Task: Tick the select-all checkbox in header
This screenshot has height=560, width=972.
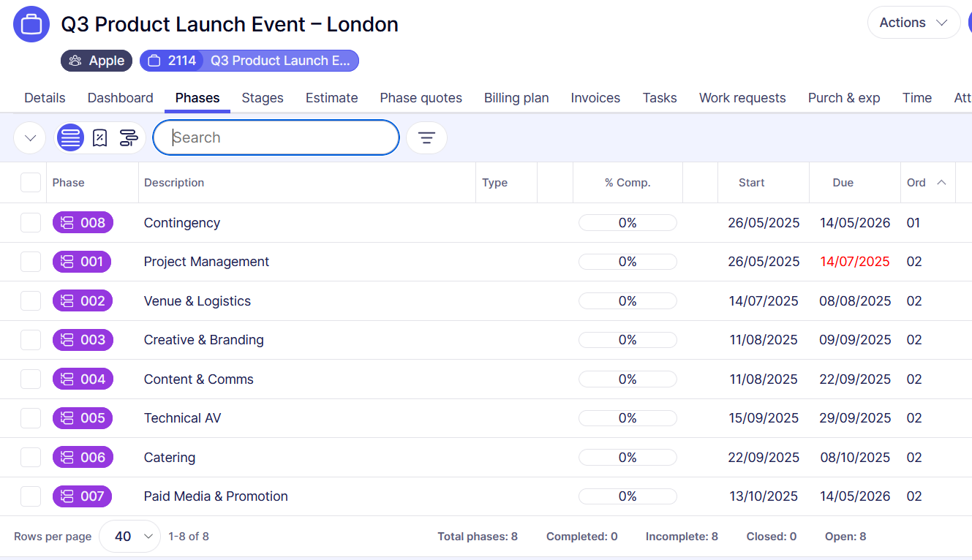Action: tap(31, 183)
